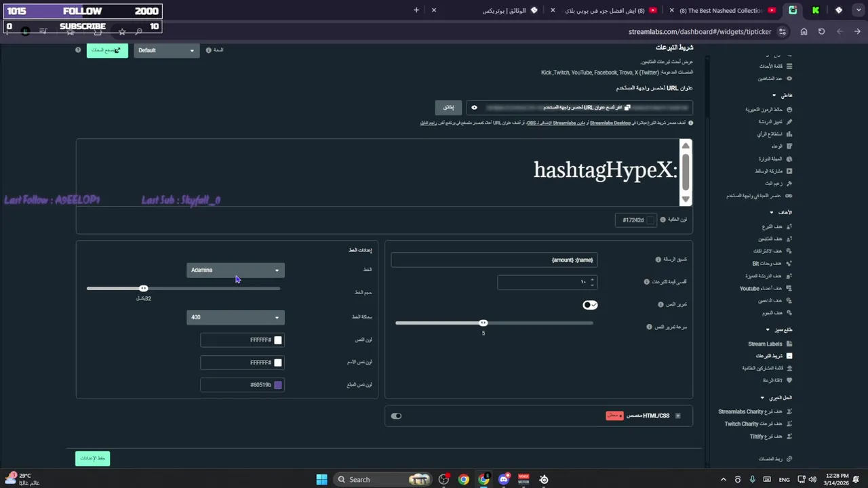Open the Event List widget icon in sidebar
This screenshot has width=868, height=488.
click(x=789, y=66)
